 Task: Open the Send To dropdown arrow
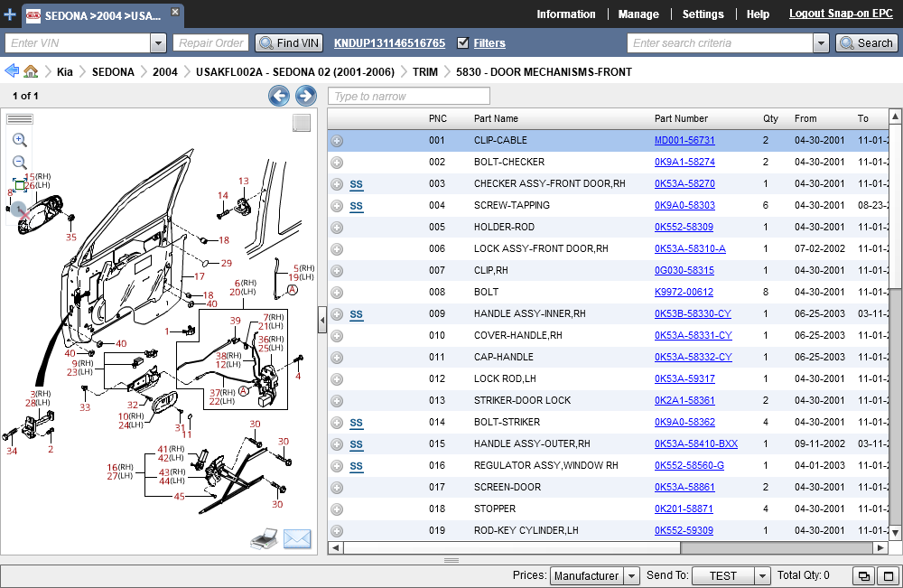(x=762, y=576)
